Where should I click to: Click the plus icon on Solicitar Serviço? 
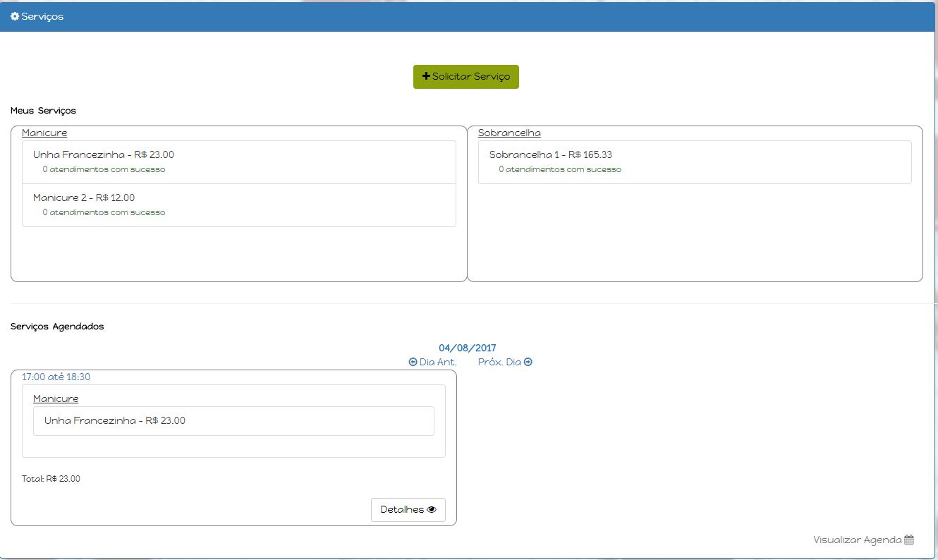(x=426, y=76)
